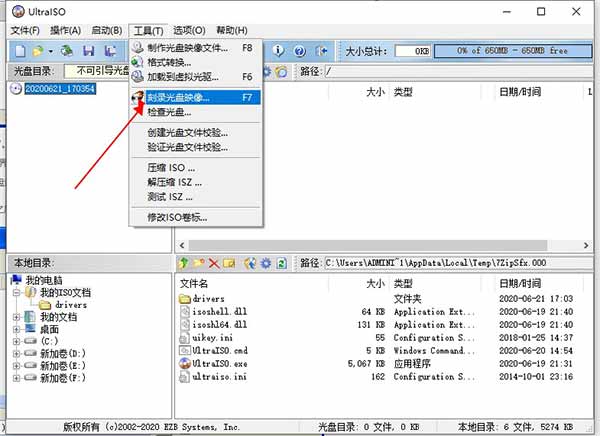
Task: Choose 制作光盘映像文件... menu entry
Action: pyautogui.click(x=196, y=48)
